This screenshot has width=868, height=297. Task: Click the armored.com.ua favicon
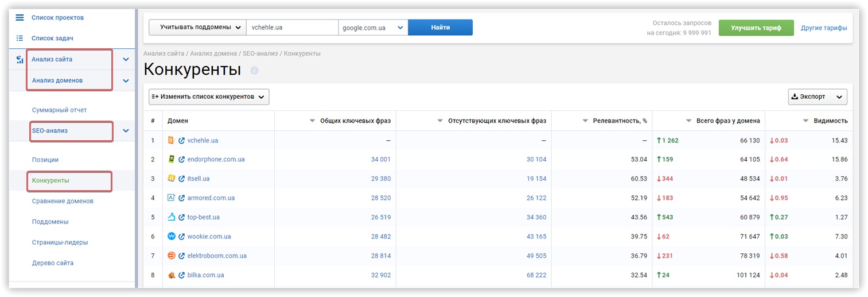(x=171, y=198)
